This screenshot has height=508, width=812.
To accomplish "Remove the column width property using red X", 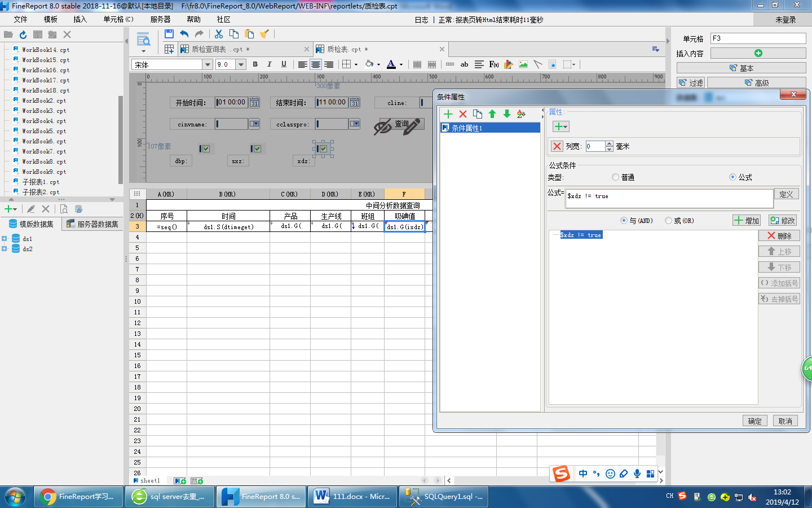I will click(x=557, y=146).
